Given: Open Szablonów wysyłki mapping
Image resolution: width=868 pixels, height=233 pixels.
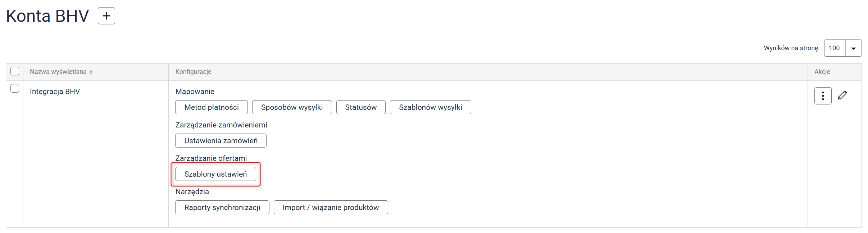Looking at the screenshot, I should click(x=430, y=107).
